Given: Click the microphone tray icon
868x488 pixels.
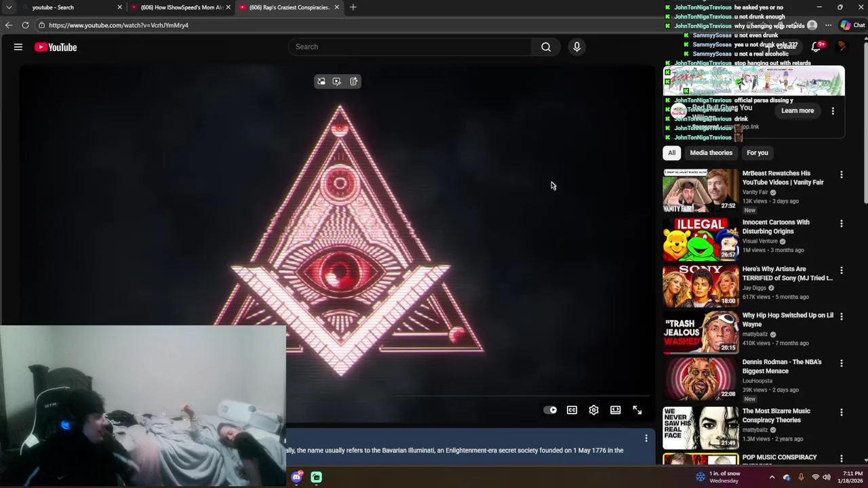Looking at the screenshot, I should (x=801, y=477).
